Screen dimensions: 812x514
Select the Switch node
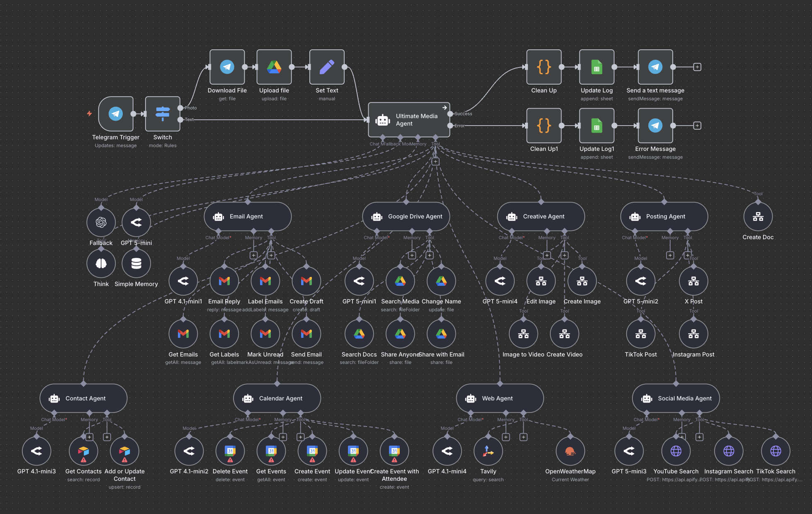click(163, 114)
